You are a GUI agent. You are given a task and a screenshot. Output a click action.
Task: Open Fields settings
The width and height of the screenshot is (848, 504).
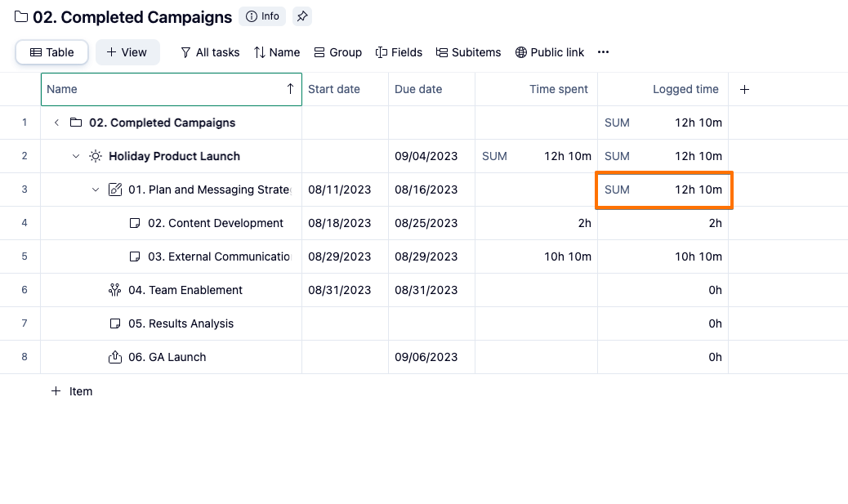399,52
